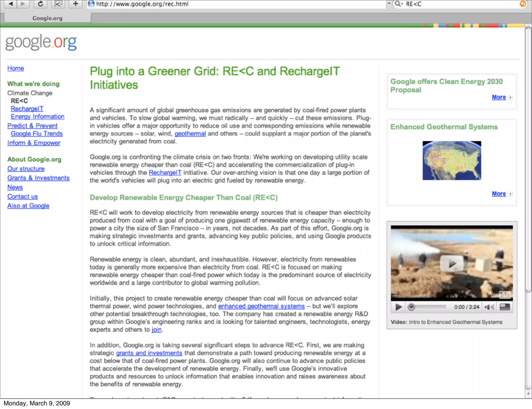Follow the enhanced geothermal systems link
Viewport: 532px width, 409px height.
click(x=261, y=306)
